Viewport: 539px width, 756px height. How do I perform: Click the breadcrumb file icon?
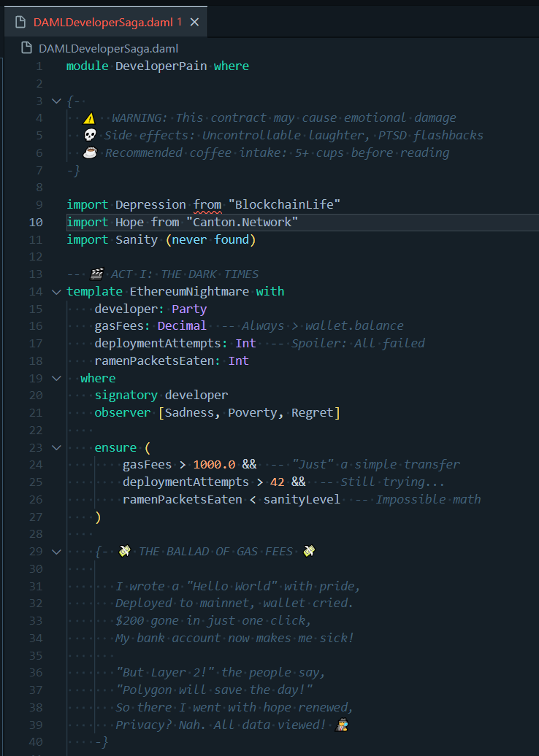27,48
